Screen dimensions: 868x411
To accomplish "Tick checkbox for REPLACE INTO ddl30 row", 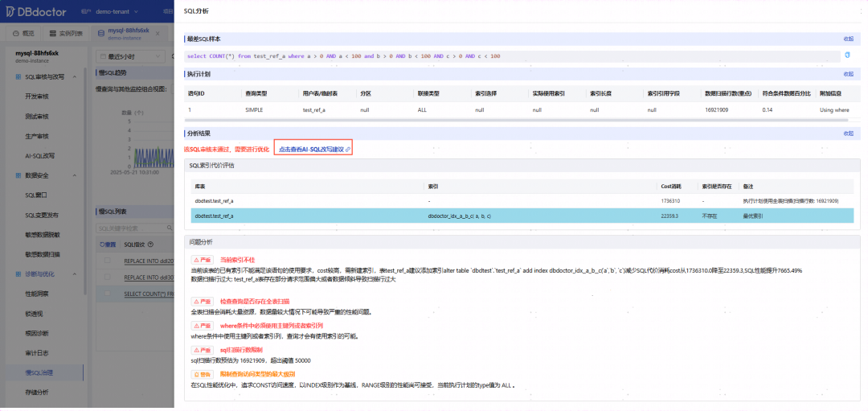I will click(x=108, y=277).
